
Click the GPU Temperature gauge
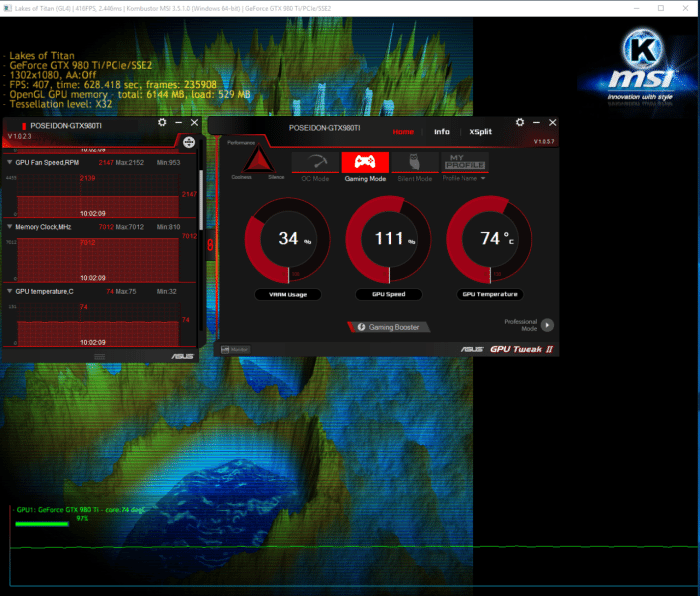pyautogui.click(x=490, y=240)
